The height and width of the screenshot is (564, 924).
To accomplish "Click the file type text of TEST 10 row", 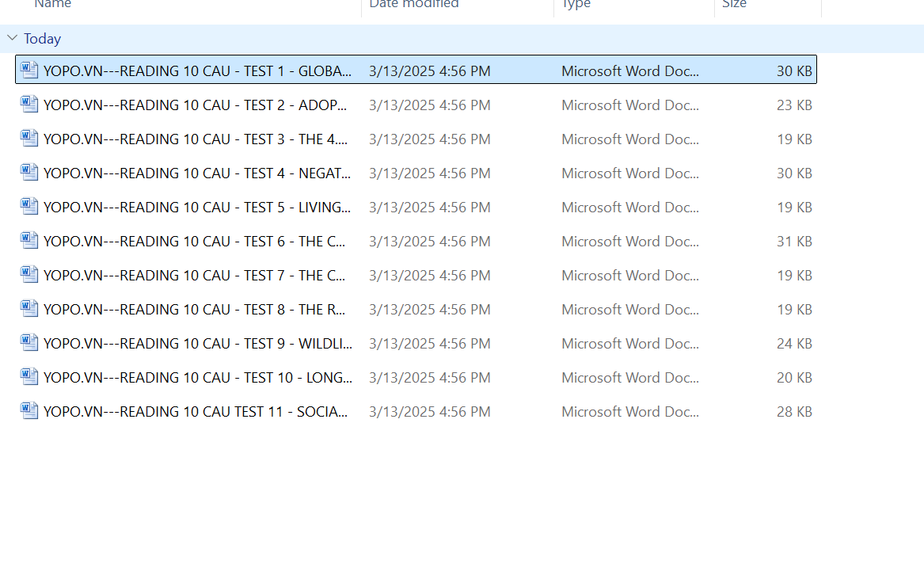I will 630,377.
